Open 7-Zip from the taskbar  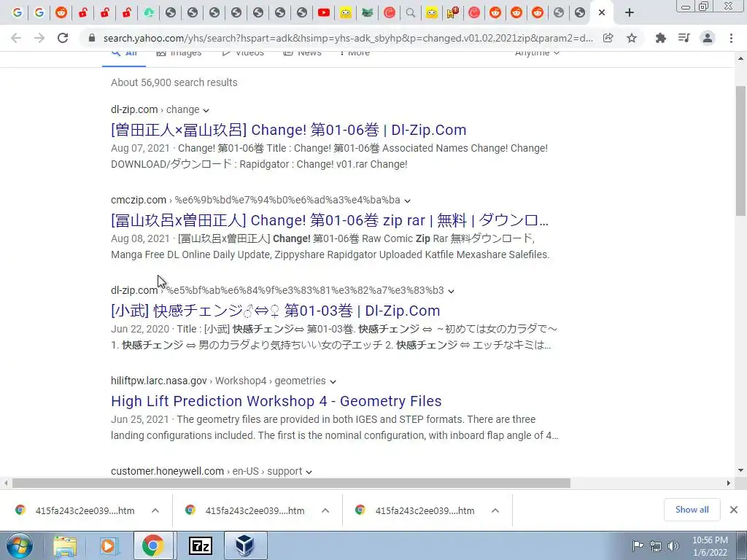click(x=200, y=546)
